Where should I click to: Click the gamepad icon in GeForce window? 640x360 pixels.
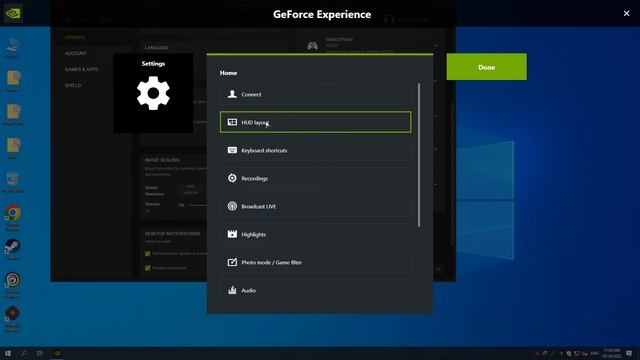pos(313,45)
